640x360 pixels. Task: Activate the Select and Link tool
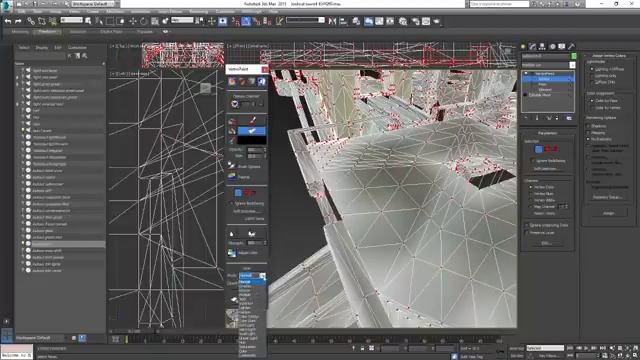click(31, 21)
